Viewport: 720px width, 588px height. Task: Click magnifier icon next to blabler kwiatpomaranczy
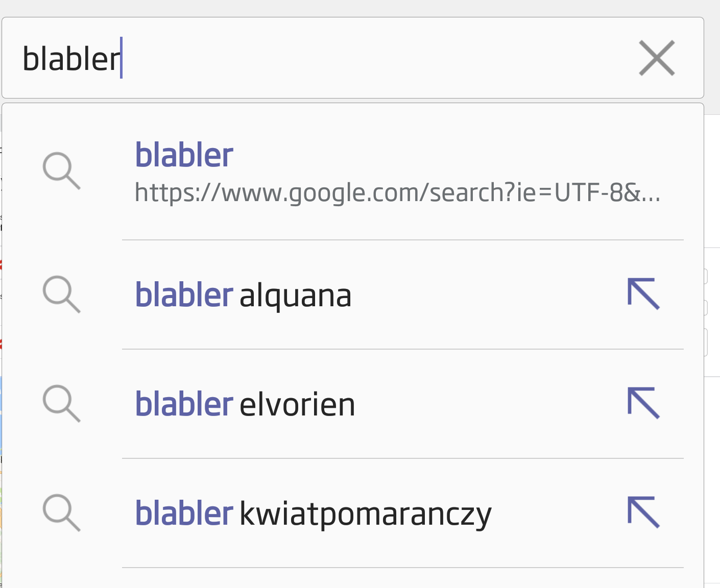pyautogui.click(x=61, y=513)
